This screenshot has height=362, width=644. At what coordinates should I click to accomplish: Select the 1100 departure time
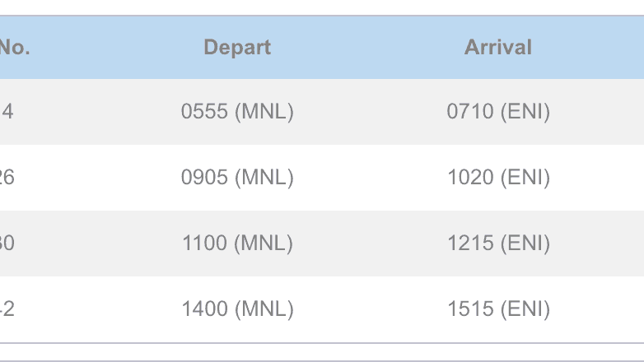pyautogui.click(x=204, y=244)
